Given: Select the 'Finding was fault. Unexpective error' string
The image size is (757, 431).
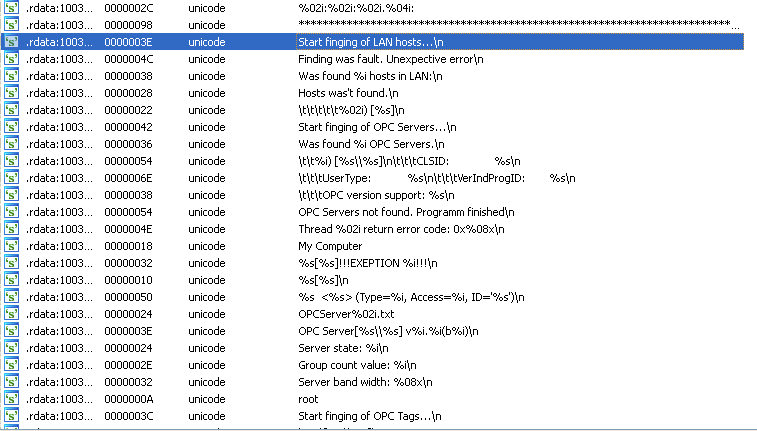Looking at the screenshot, I should click(390, 59).
